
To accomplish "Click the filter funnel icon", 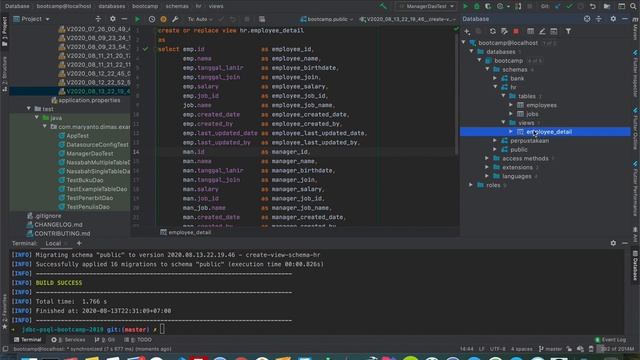I will tap(568, 31).
